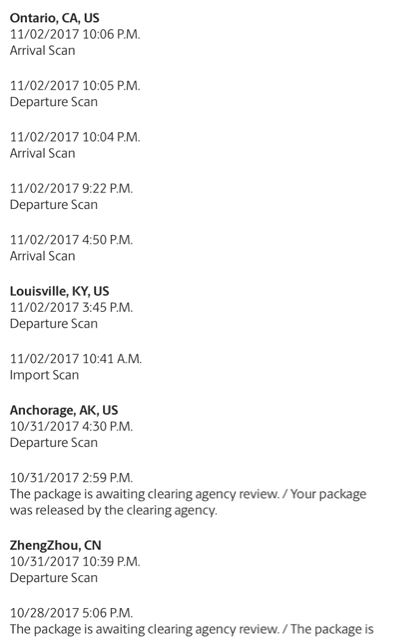Select the 11/02/2017 3:45 P.M. timestamp

pos(71,308)
